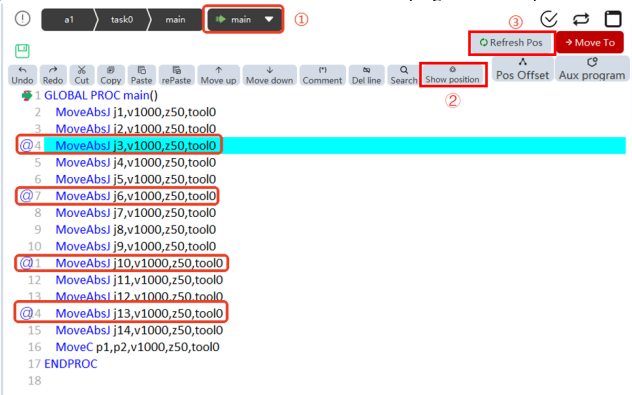The height and width of the screenshot is (395, 632).
Task: Click the green save disk icon
Action: coord(22,51)
